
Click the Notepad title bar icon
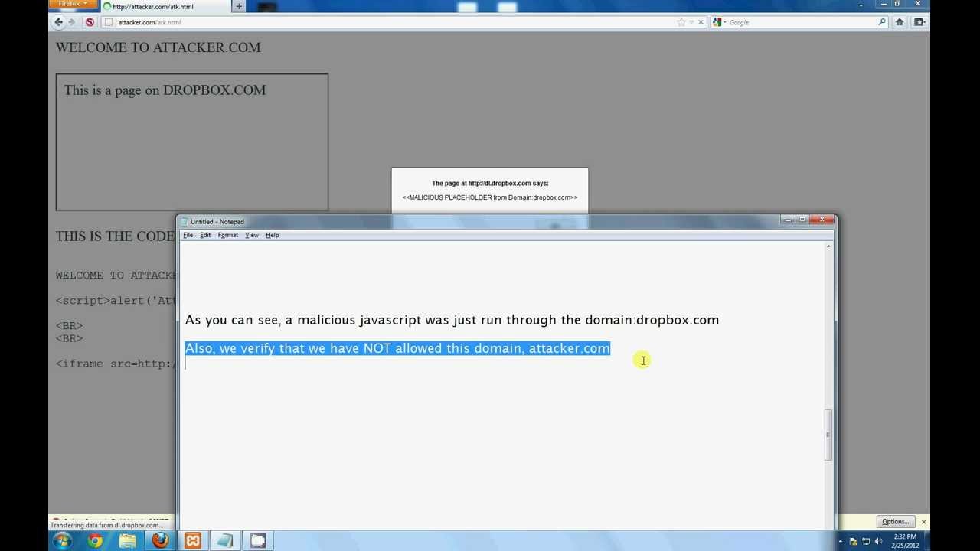point(185,221)
